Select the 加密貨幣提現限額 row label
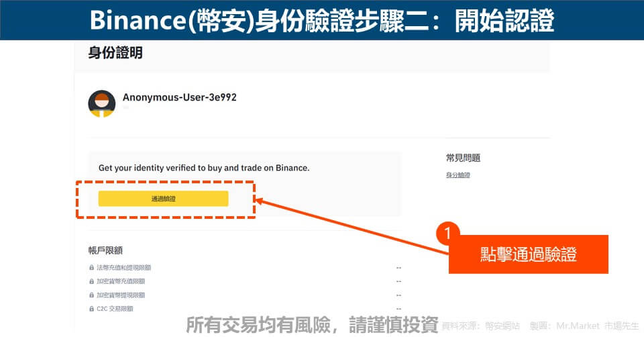Screen dimensions: 644x337 121,295
